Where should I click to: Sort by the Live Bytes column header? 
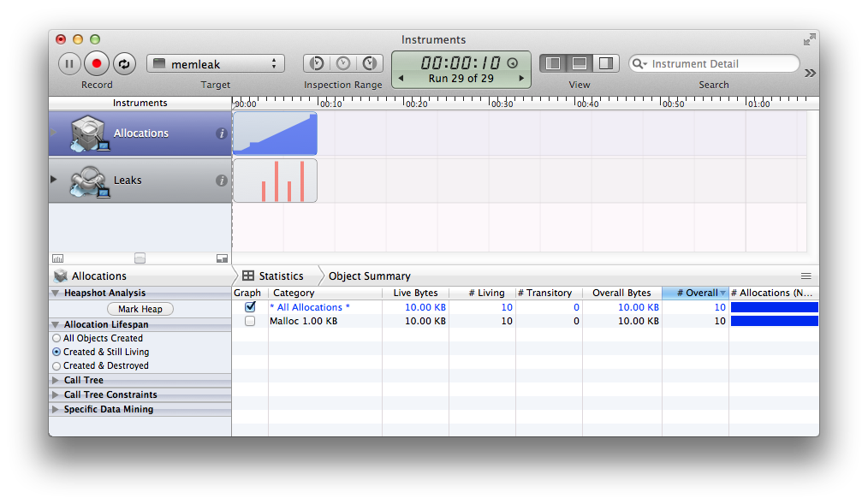click(416, 293)
